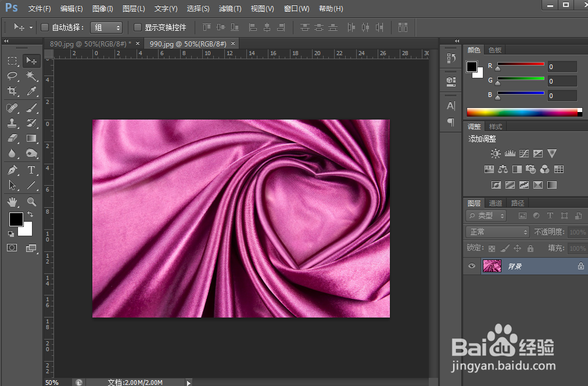Toggle Quick Mask mode
The image size is (588, 386).
12,248
